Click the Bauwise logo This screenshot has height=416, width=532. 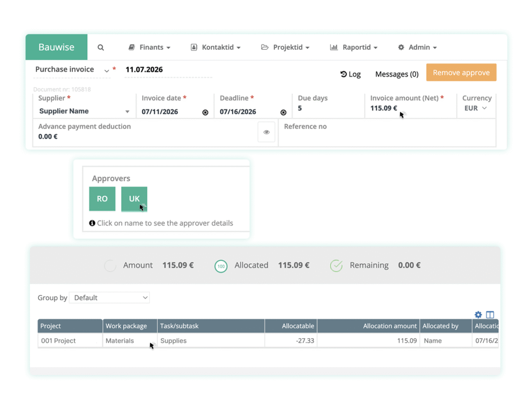56,47
